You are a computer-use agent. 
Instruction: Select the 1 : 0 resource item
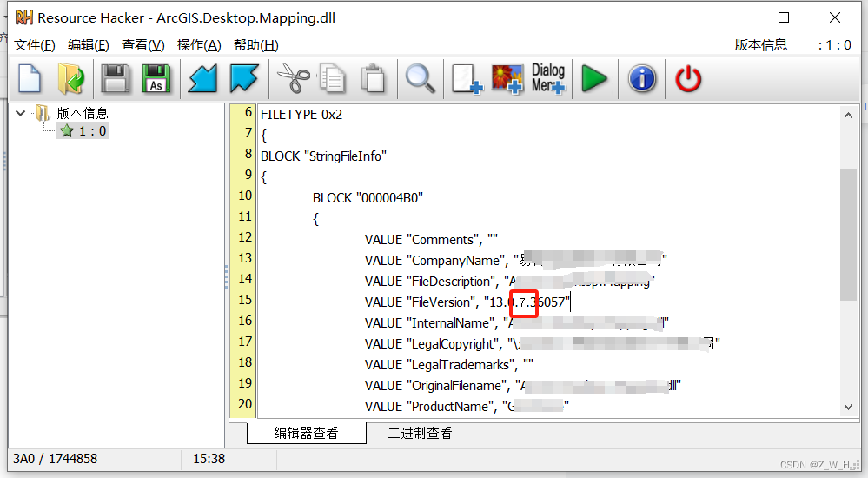click(83, 131)
